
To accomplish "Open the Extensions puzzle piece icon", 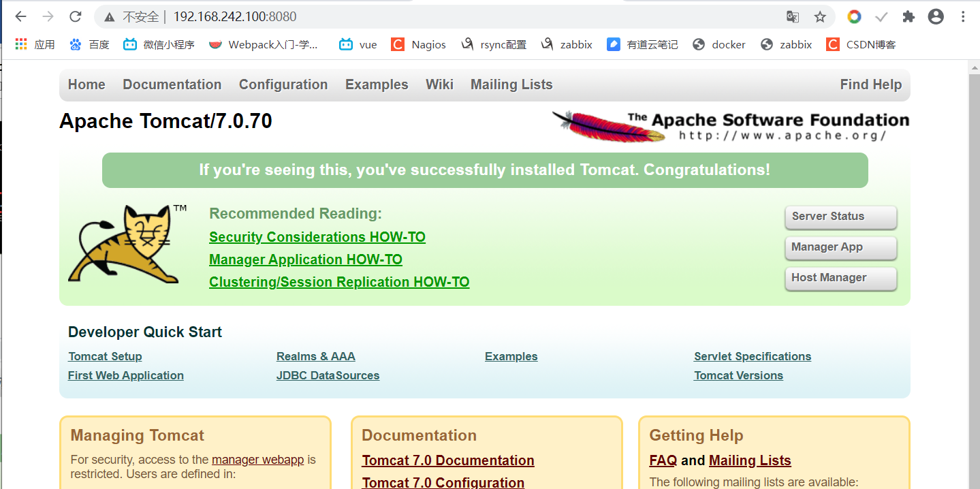I will [x=908, y=17].
